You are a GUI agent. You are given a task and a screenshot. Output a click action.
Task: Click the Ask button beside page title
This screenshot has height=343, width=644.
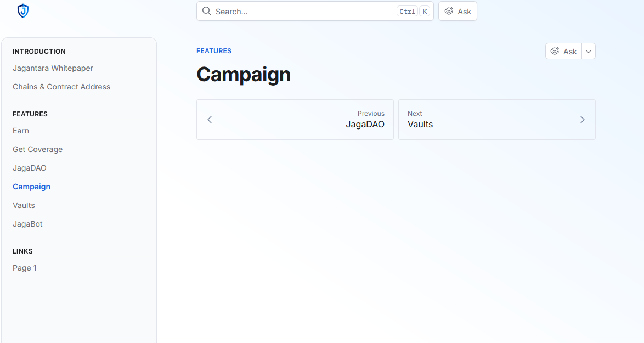point(563,51)
